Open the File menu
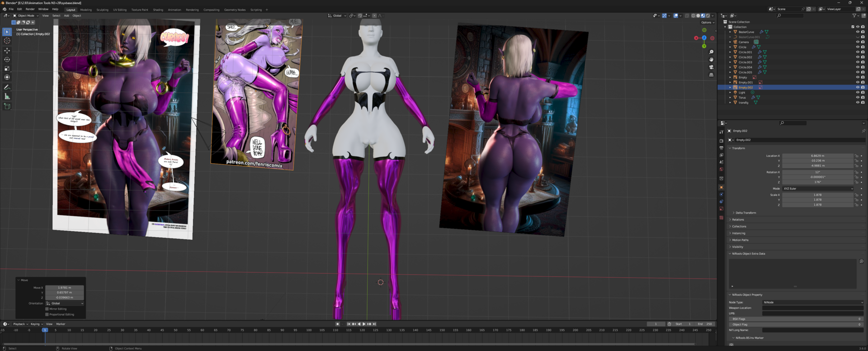The height and width of the screenshot is (351, 868). click(11, 9)
